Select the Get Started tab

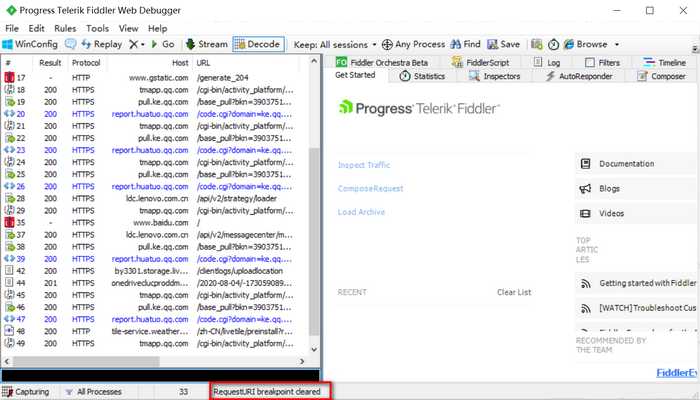(355, 75)
